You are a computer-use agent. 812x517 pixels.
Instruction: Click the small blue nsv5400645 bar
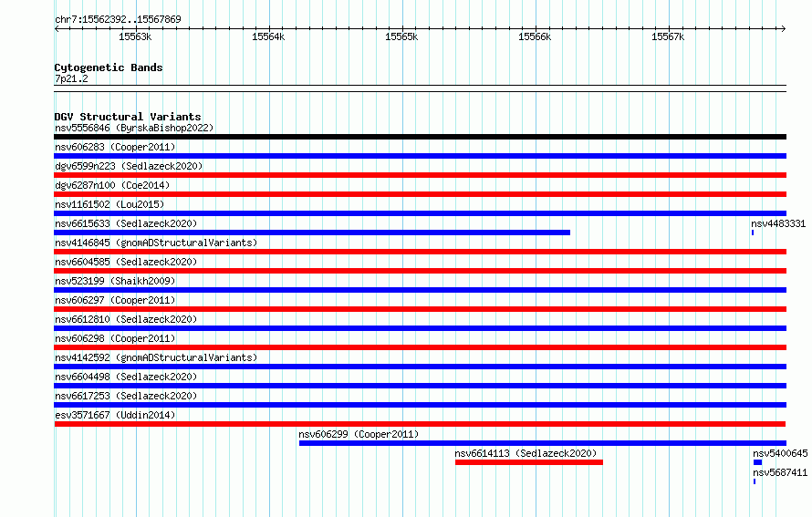(757, 462)
